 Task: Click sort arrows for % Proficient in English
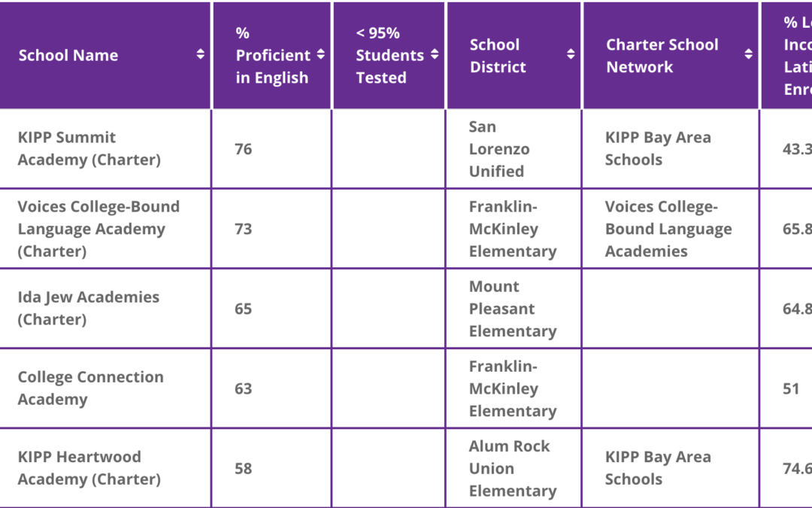point(320,54)
